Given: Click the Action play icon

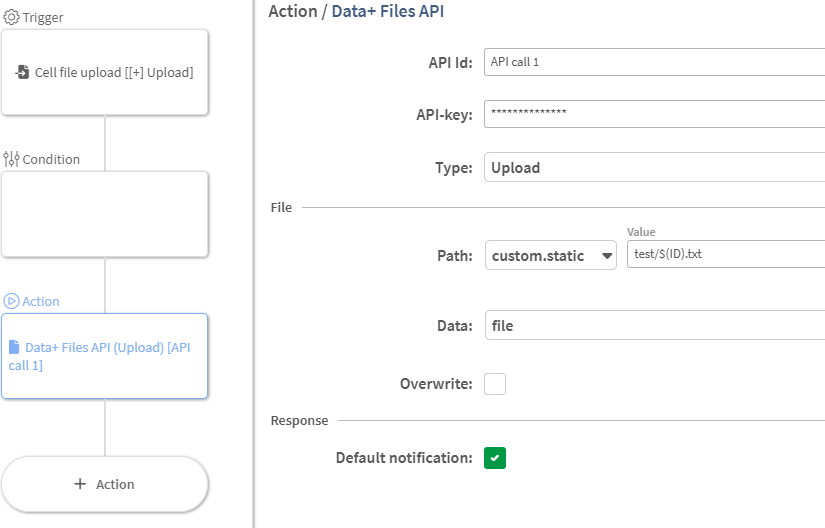Looking at the screenshot, I should coord(12,301).
